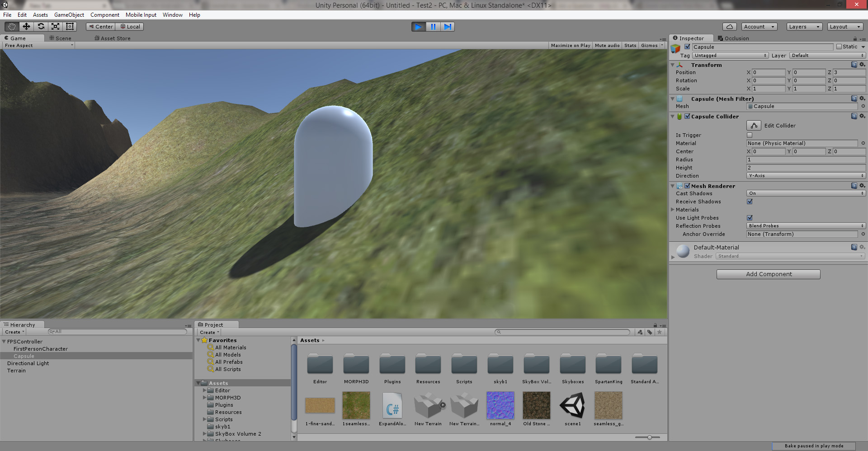The image size is (868, 451).
Task: Select the Rect transform tool
Action: pos(70,27)
